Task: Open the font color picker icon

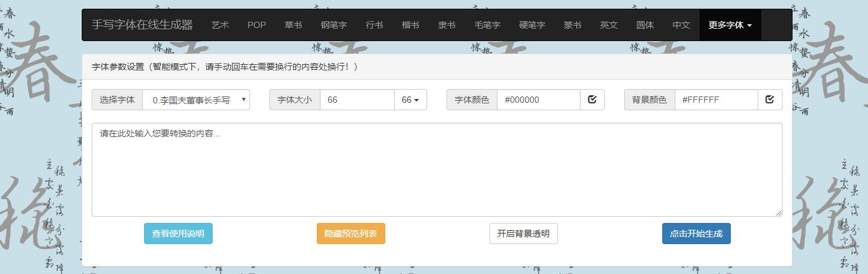Action: click(592, 100)
